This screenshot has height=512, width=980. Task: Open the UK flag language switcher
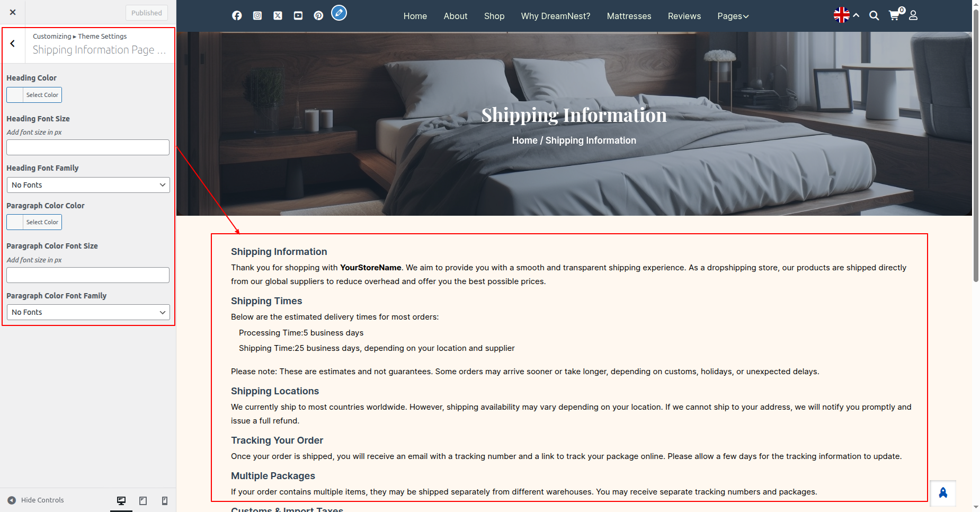pos(846,15)
